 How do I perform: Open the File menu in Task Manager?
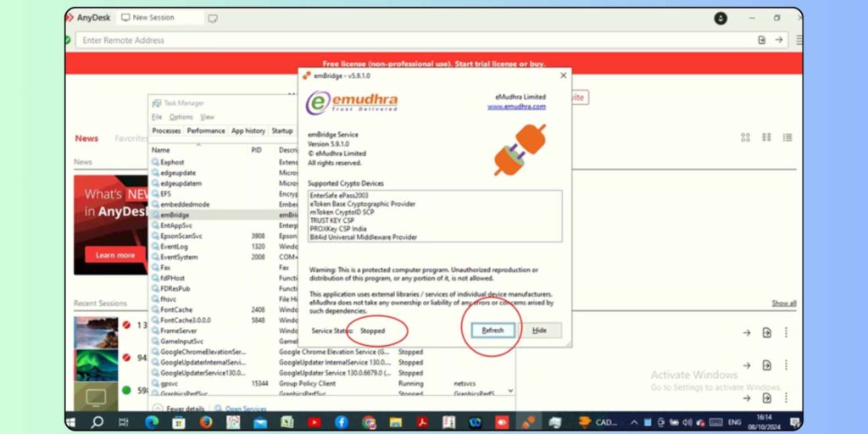pyautogui.click(x=157, y=117)
